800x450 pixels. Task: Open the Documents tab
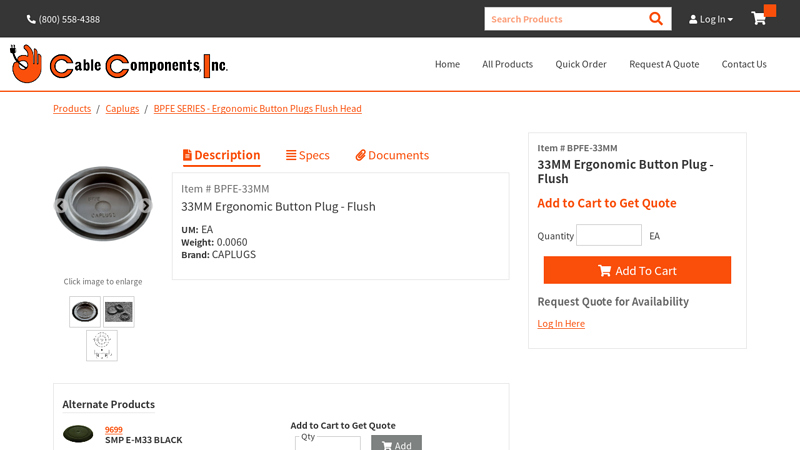pyautogui.click(x=392, y=155)
